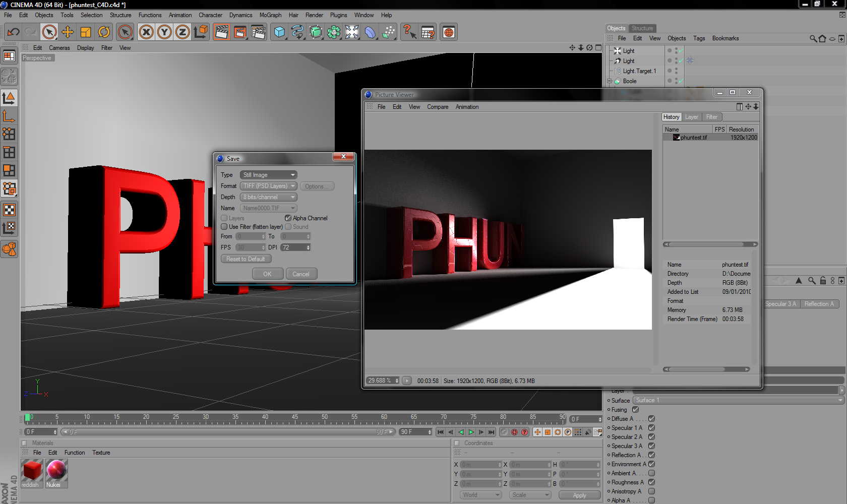
Task: Select the Scale tool
Action: coord(86,32)
